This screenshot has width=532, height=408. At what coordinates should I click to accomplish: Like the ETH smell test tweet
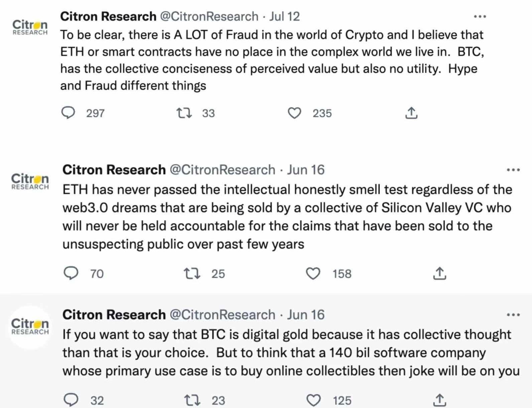(x=313, y=274)
